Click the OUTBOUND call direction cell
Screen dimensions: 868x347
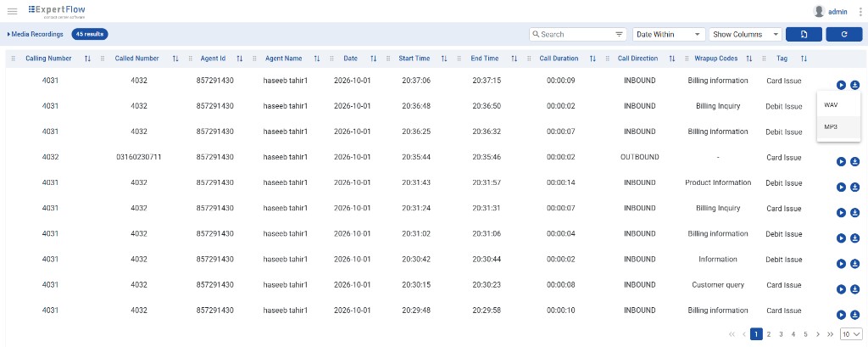[640, 158]
